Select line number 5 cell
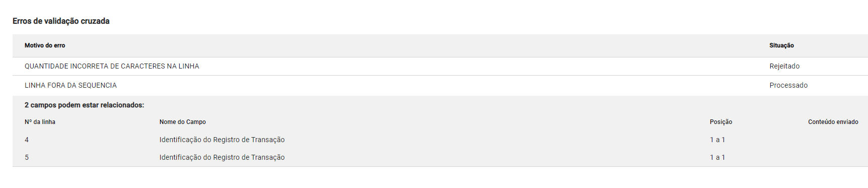This screenshot has width=868, height=188. 27,157
